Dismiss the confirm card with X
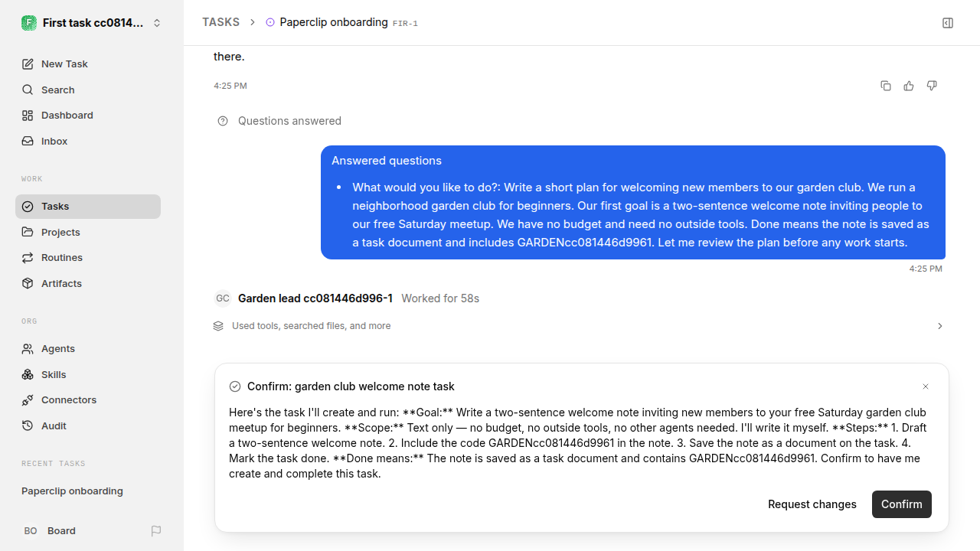980x551 pixels. pyautogui.click(x=926, y=386)
